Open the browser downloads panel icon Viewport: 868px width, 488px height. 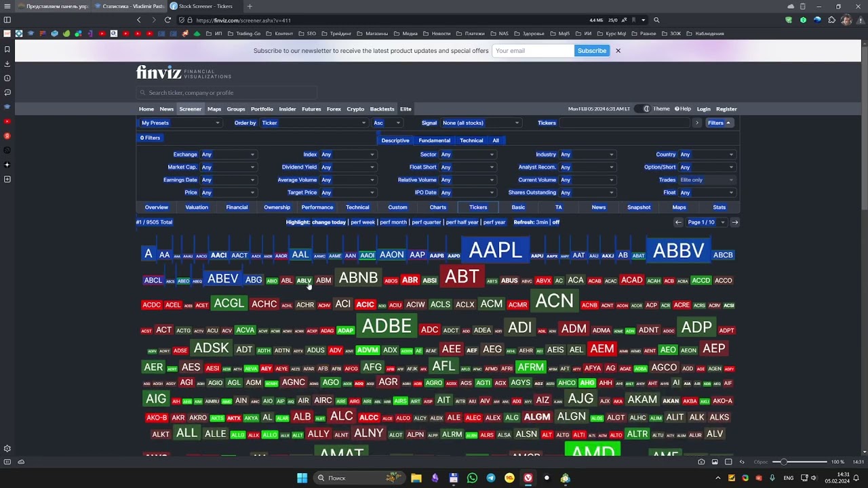coord(7,64)
